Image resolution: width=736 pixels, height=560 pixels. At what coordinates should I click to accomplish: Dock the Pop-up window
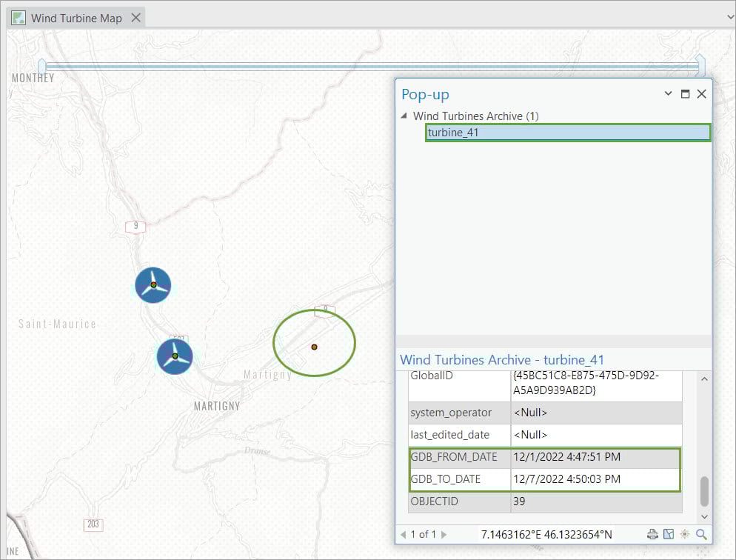[685, 93]
